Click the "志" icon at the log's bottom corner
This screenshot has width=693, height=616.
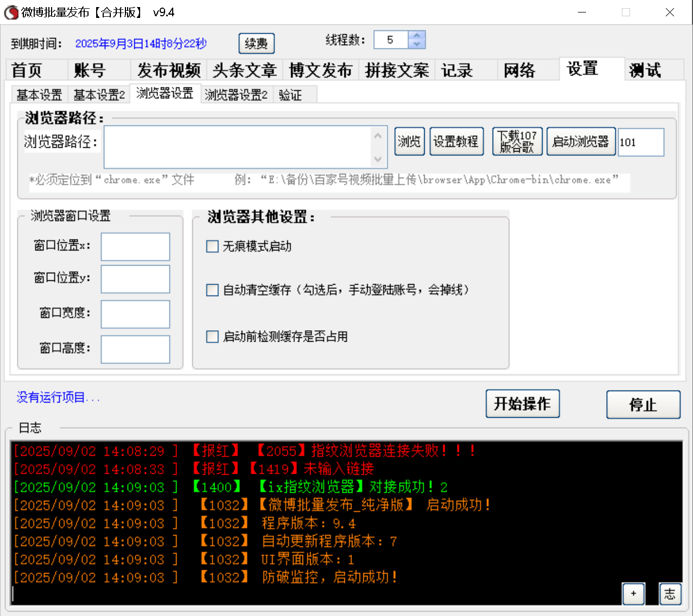(x=670, y=594)
